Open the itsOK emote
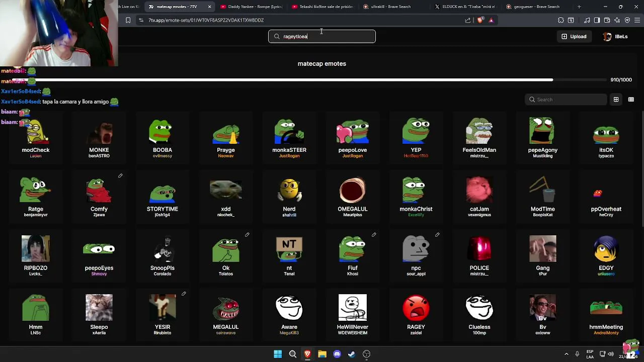644x362 pixels. [x=606, y=138]
